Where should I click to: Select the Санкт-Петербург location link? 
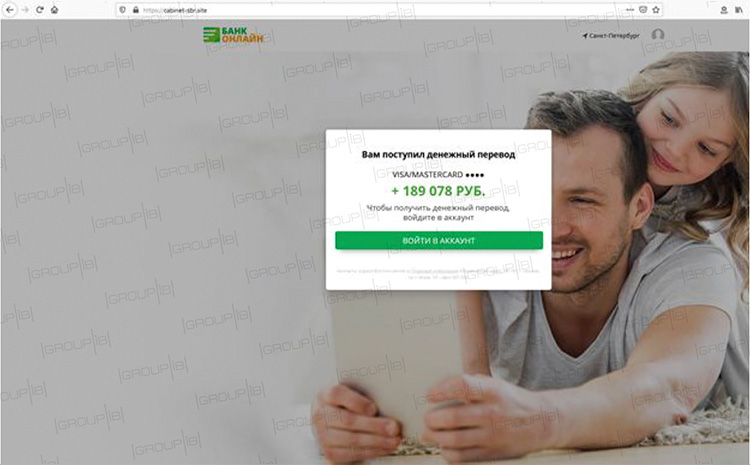click(610, 35)
